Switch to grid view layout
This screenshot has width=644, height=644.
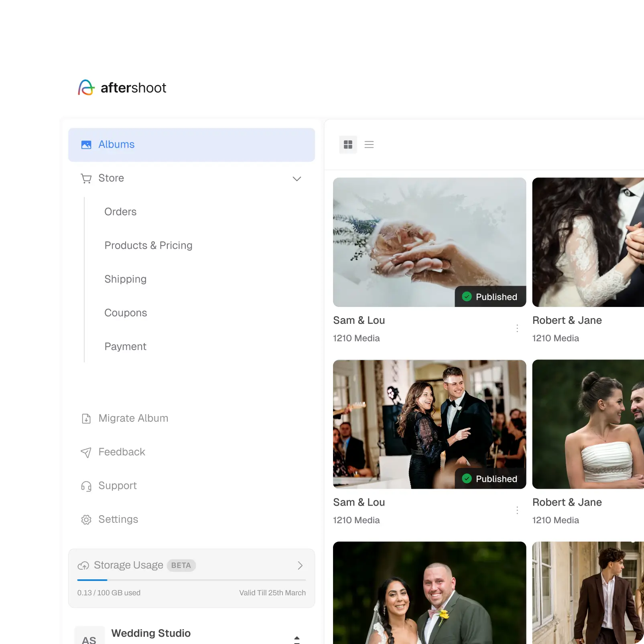coord(348,144)
